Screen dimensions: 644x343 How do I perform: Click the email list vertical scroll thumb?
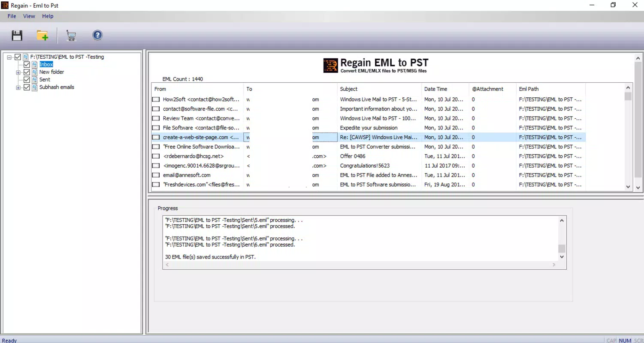628,96
